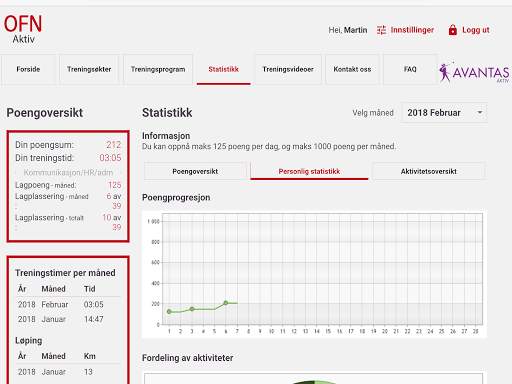Click the Poengprogresjon heading
This screenshot has width=512, height=384.
176,198
